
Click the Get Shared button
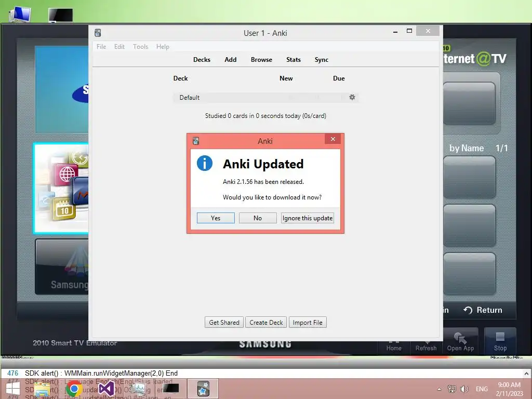pyautogui.click(x=224, y=322)
